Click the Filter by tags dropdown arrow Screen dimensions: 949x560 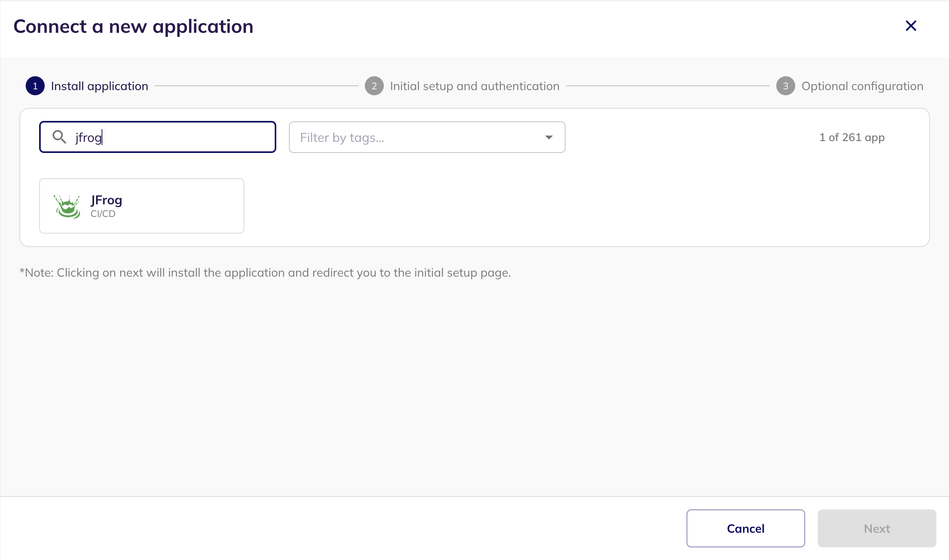(549, 137)
